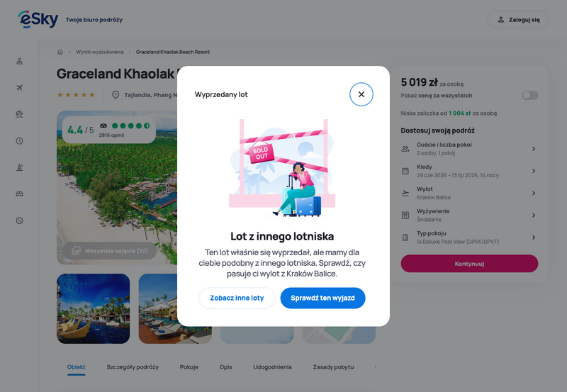The height and width of the screenshot is (392, 567).
Task: Expand the Wylot Kraków Balice option
Action: point(468,193)
